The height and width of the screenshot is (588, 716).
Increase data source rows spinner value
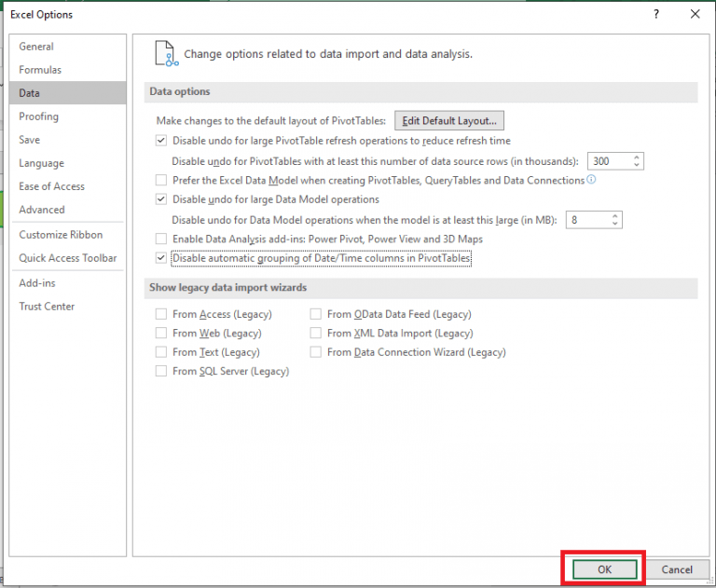coord(637,157)
